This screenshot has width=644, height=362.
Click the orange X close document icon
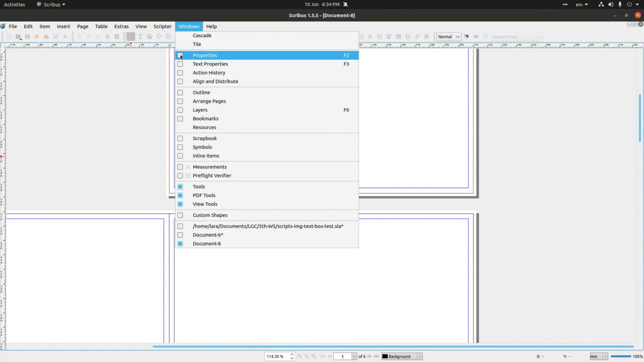(x=37, y=37)
